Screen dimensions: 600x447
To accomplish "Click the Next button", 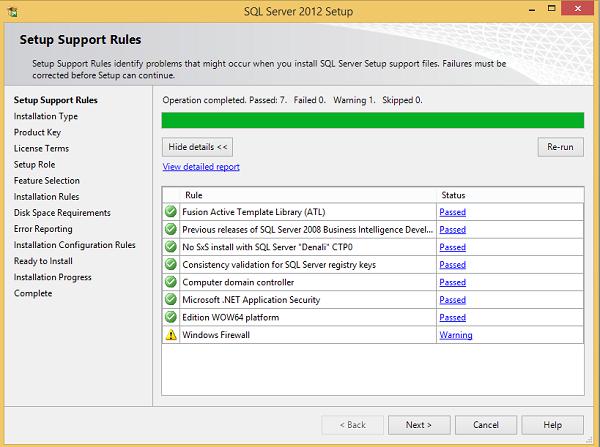I will (419, 425).
